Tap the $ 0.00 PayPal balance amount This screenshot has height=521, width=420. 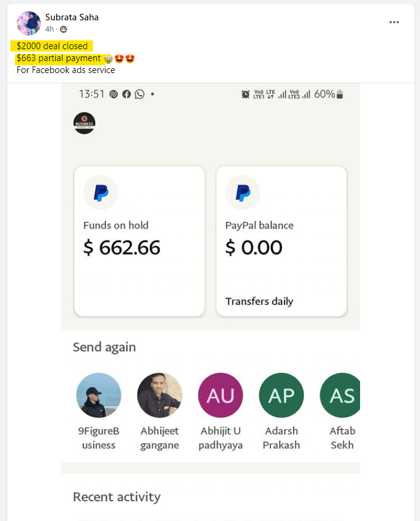(x=253, y=247)
